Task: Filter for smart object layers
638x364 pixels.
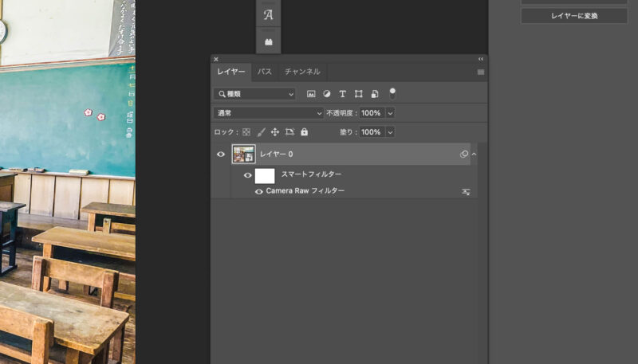Action: pyautogui.click(x=375, y=94)
